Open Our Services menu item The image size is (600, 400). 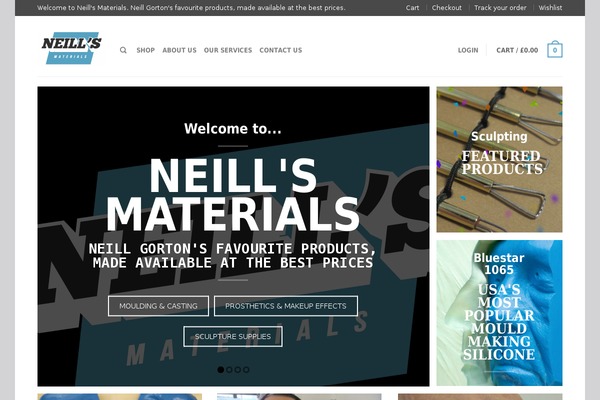pyautogui.click(x=228, y=50)
